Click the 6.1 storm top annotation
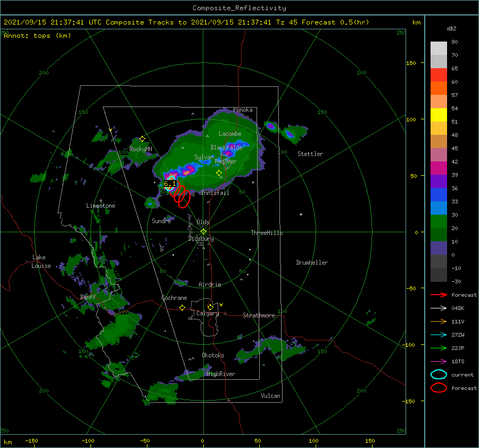The width and height of the screenshot is (479, 448). [170, 184]
